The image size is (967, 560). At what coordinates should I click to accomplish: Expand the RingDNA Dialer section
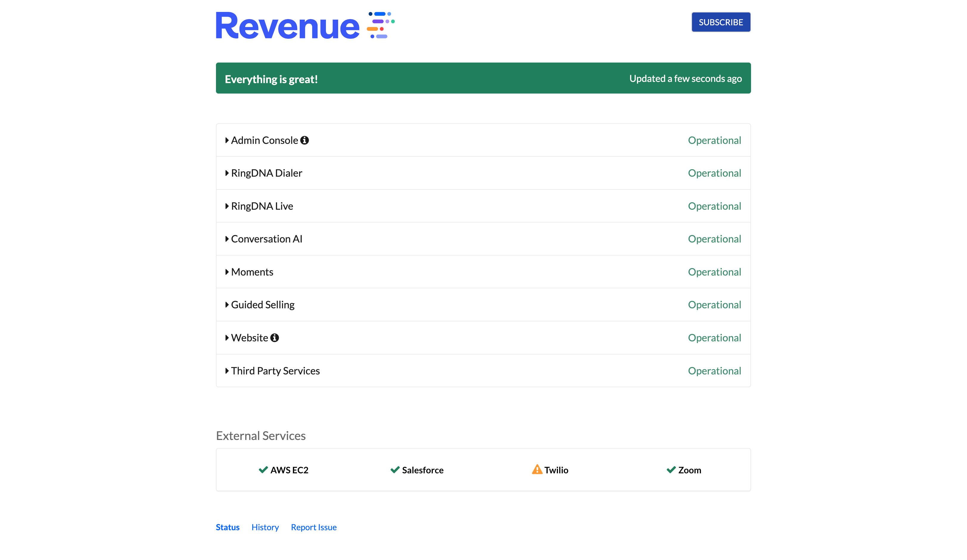227,173
